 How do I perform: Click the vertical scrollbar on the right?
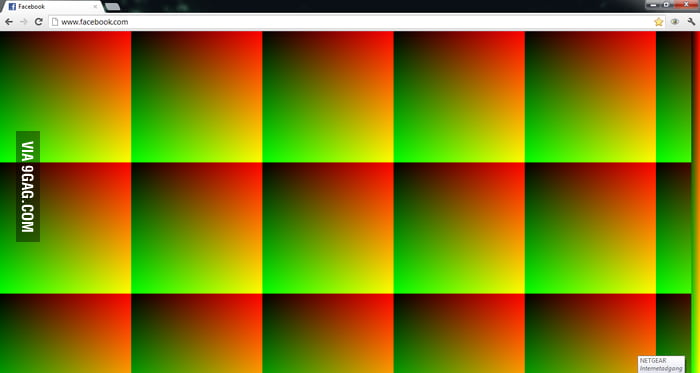coord(696,202)
